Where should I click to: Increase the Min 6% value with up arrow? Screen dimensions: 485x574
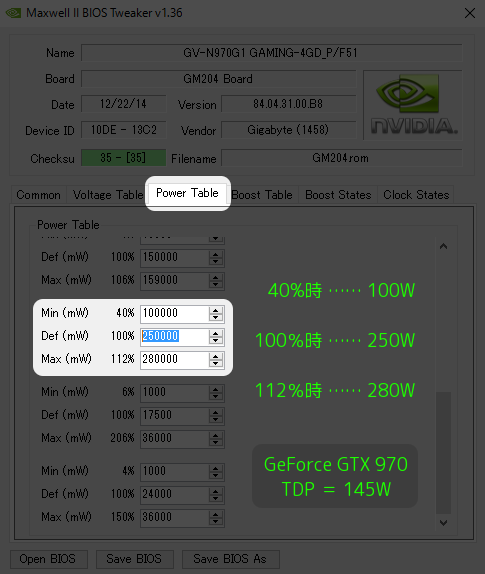point(216,389)
